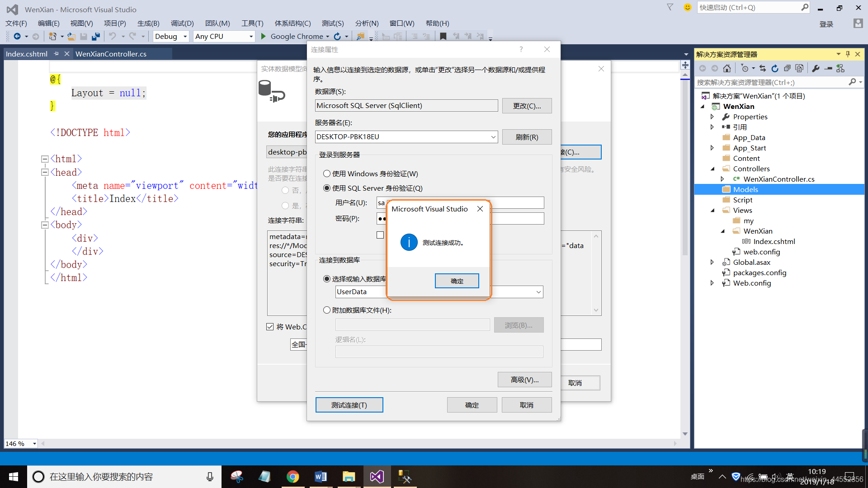Open Word from the taskbar

click(321, 477)
